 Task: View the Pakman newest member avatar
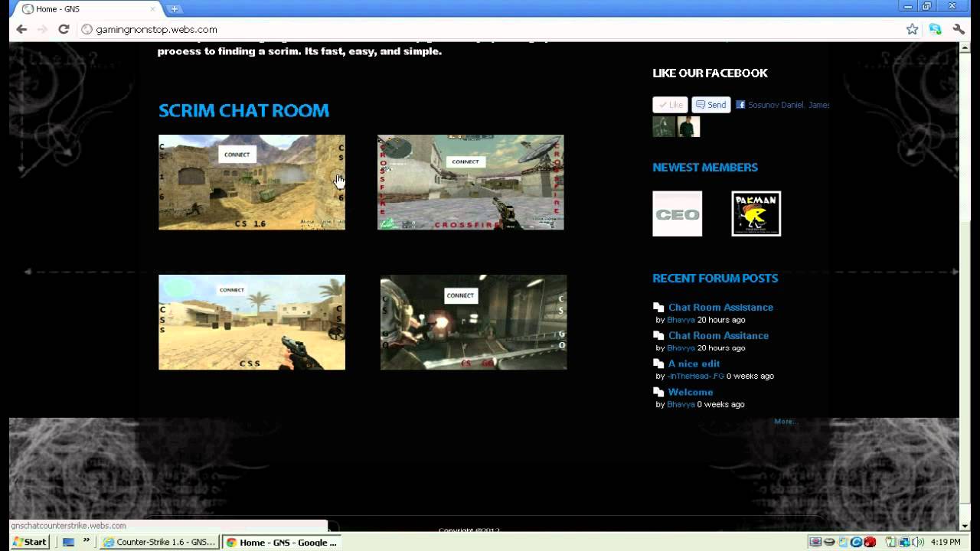[x=756, y=214]
